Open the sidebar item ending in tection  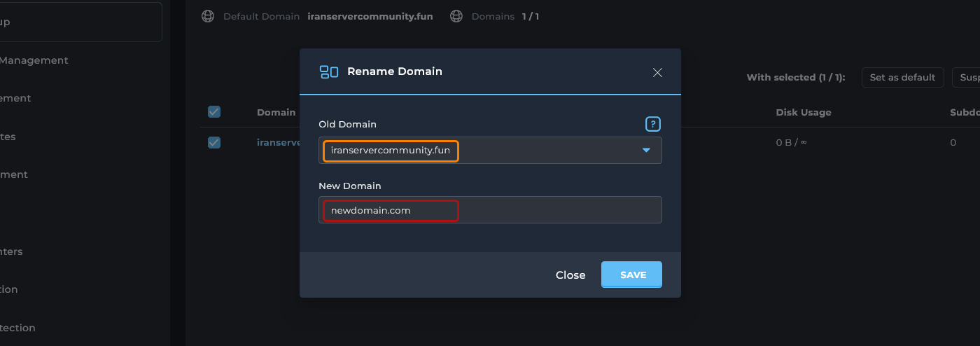point(17,328)
